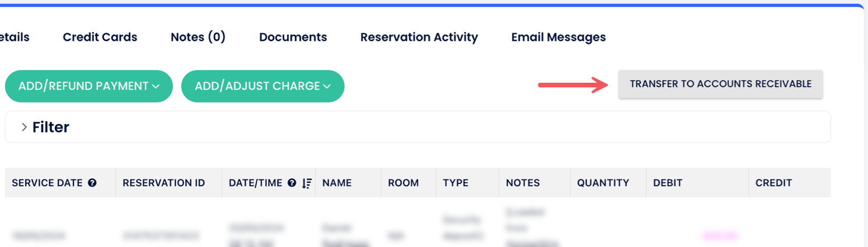The width and height of the screenshot is (868, 247).
Task: Click the Room column header
Action: [x=403, y=183]
